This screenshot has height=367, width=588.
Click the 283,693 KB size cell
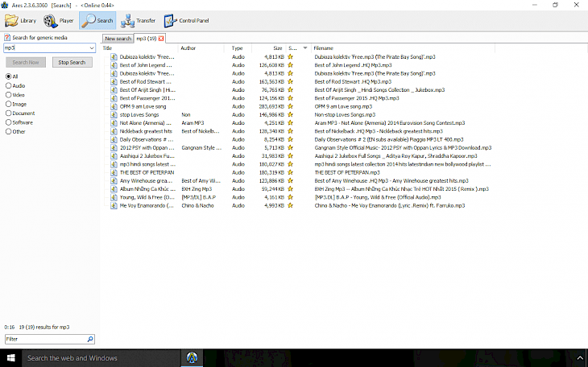271,106
